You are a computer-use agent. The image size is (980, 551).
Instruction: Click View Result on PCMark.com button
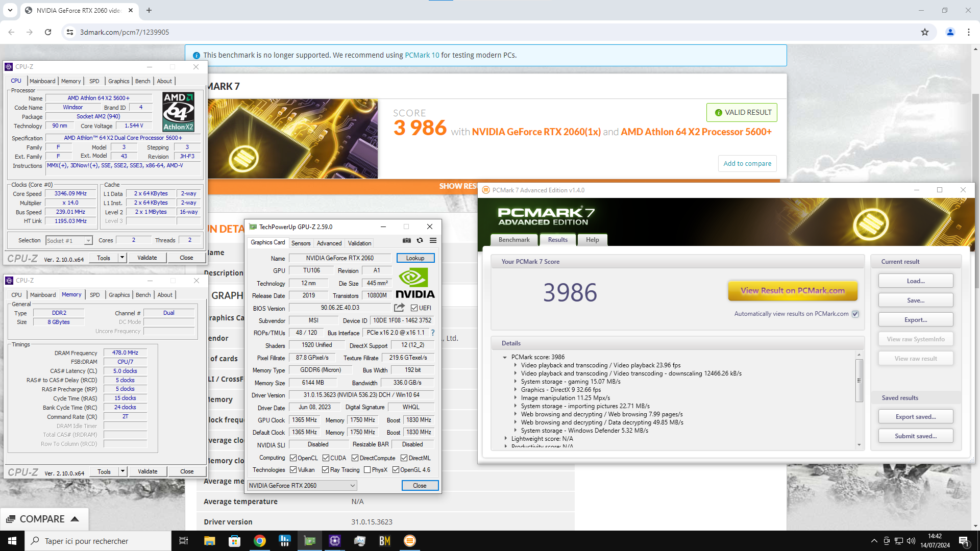point(793,291)
